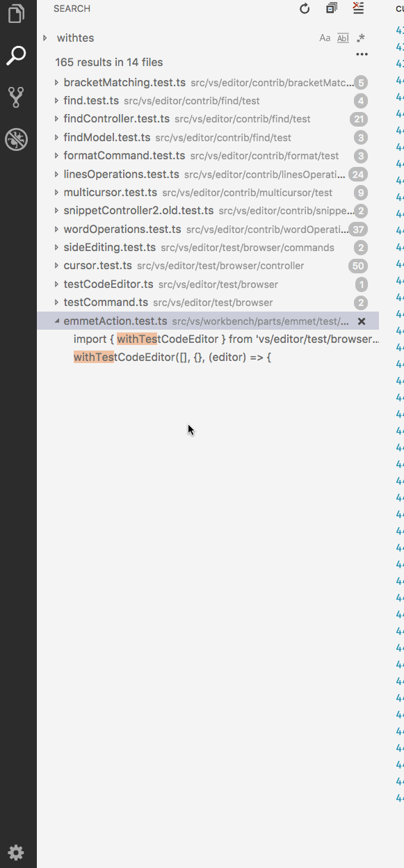Toggle search details with ellipsis button
Image resolution: width=404 pixels, height=868 pixels.
click(x=362, y=54)
